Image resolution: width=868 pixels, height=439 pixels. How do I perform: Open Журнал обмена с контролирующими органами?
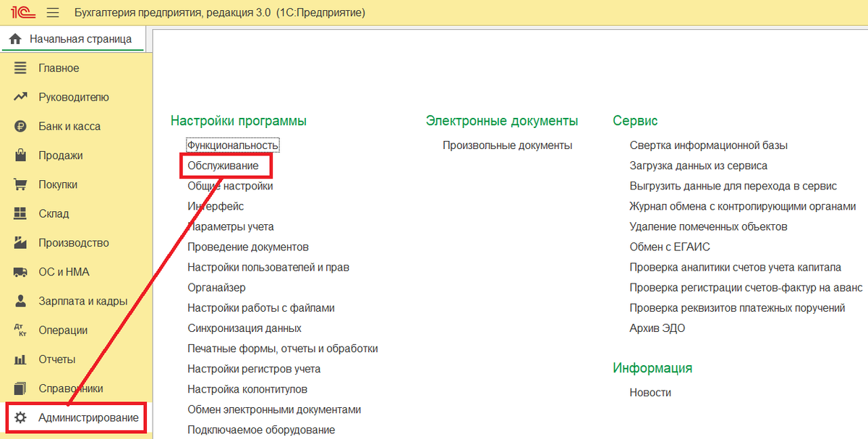(x=743, y=206)
